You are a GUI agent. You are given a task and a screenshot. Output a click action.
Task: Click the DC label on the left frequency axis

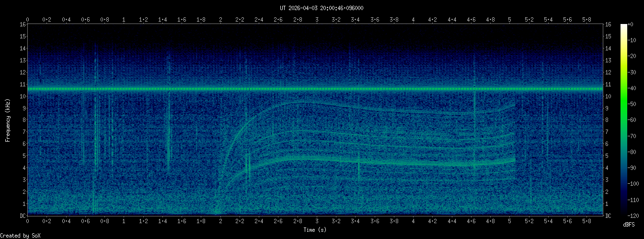click(22, 216)
